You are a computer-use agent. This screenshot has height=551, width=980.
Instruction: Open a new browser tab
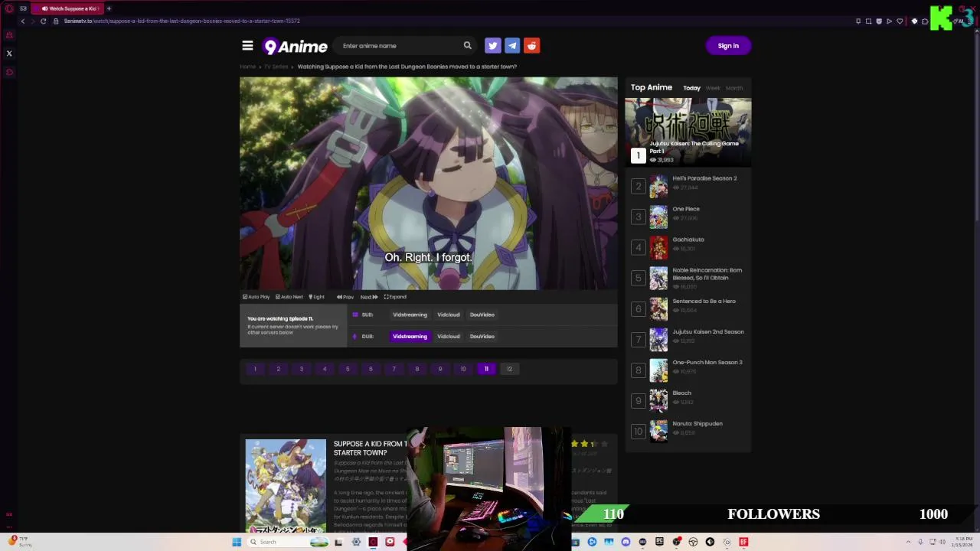pyautogui.click(x=109, y=8)
